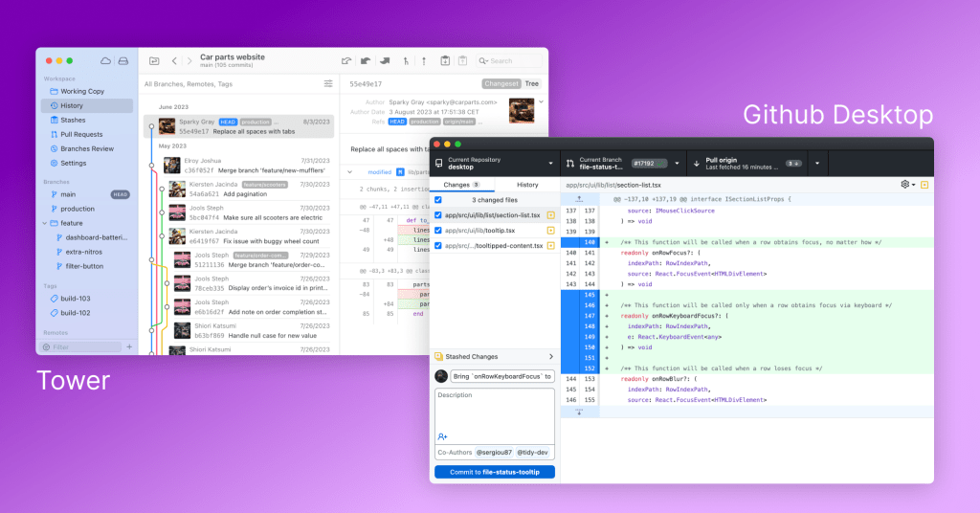980x513 pixels.
Task: Click the push icon in Tower toolbar
Action: tap(385, 60)
